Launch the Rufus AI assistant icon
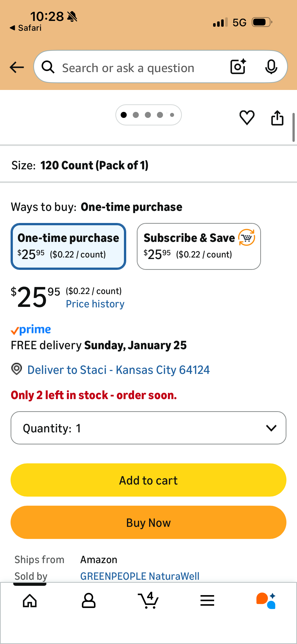The image size is (297, 644). point(266,601)
